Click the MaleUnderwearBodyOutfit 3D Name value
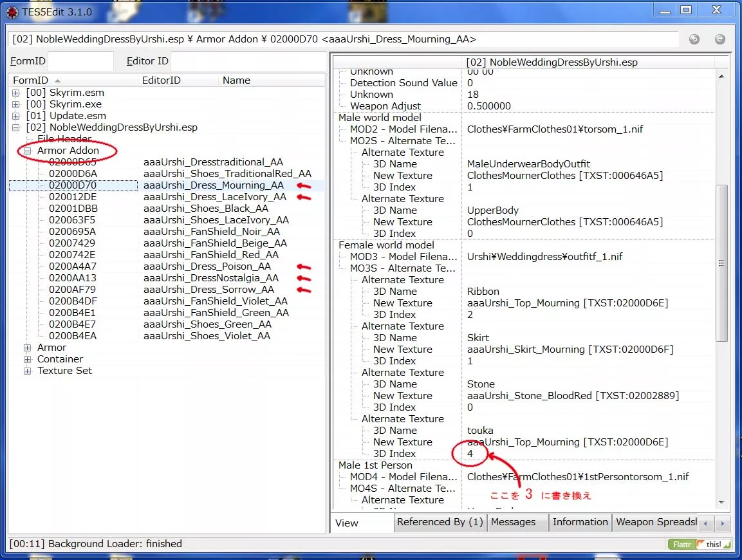 (528, 164)
